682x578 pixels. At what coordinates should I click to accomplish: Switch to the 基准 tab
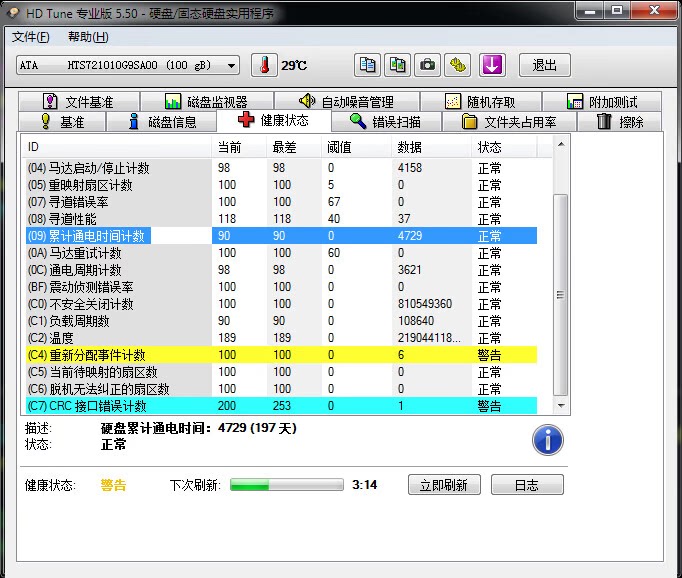point(62,121)
